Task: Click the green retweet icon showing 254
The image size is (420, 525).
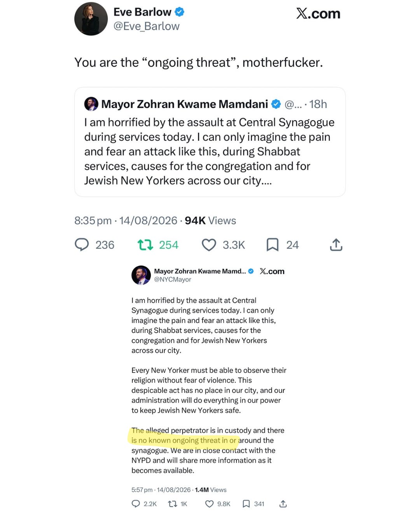Action: point(145,245)
